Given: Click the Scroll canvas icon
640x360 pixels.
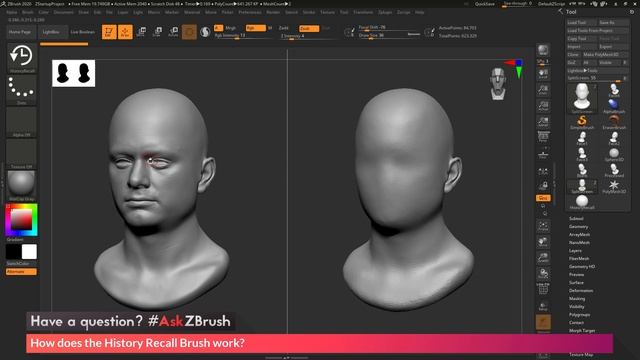Looking at the screenshot, I should [x=543, y=74].
